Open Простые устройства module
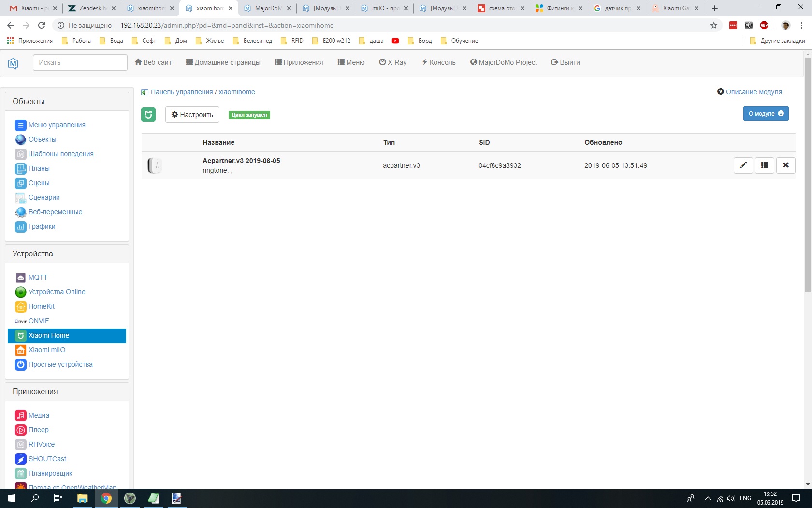The height and width of the screenshot is (508, 812). click(60, 364)
